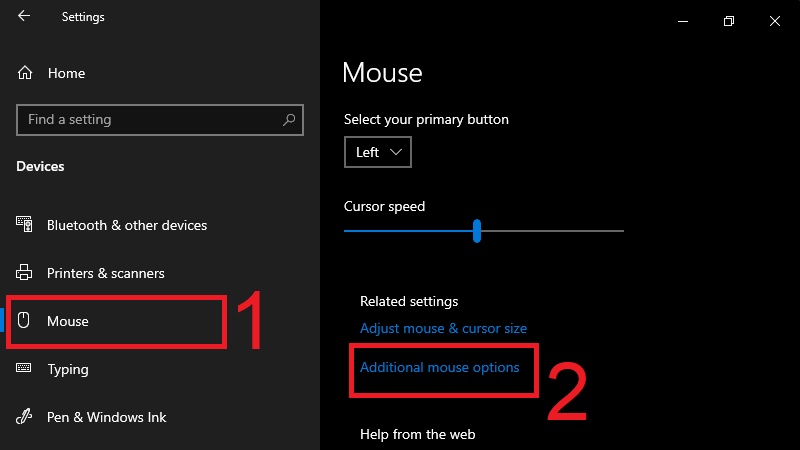Click the Cursor speed slider handle
This screenshot has width=800, height=450.
[x=477, y=231]
